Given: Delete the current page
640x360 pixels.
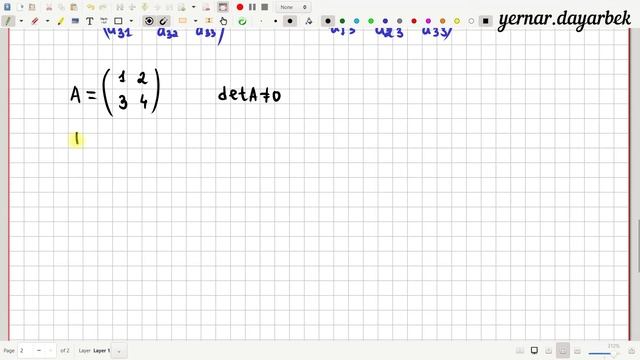Looking at the screenshot, I should point(206,7).
